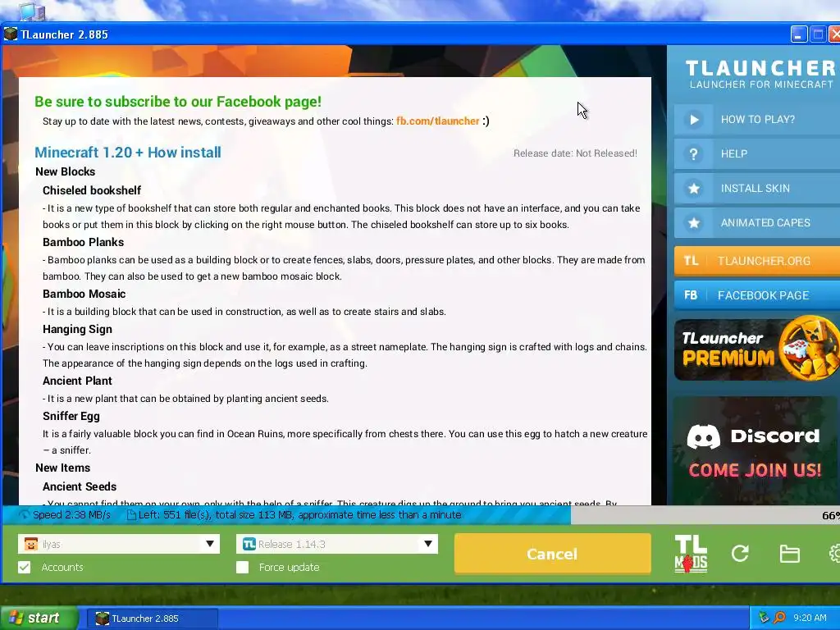Image resolution: width=840 pixels, height=630 pixels.
Task: Cancel the download in progress
Action: 552,554
